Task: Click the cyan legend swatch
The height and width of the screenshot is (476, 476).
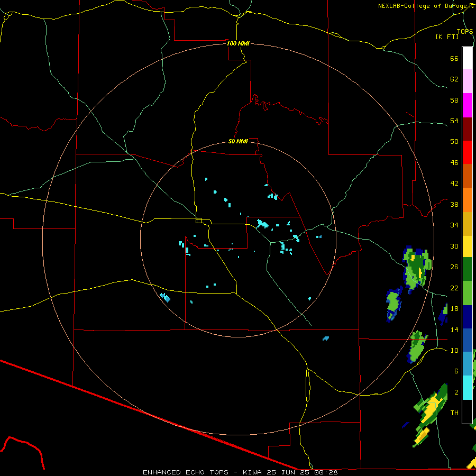Action: [467, 388]
